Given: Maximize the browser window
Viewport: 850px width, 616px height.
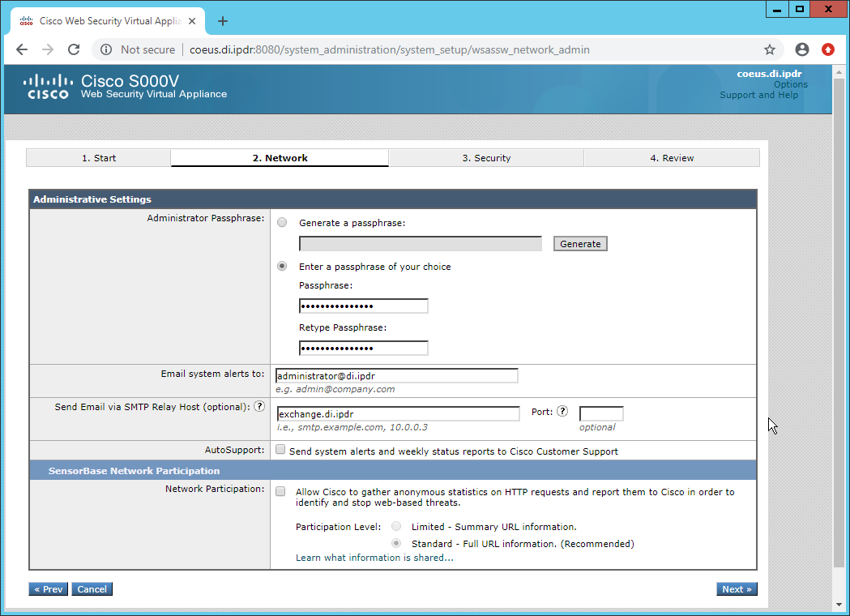Looking at the screenshot, I should click(800, 9).
